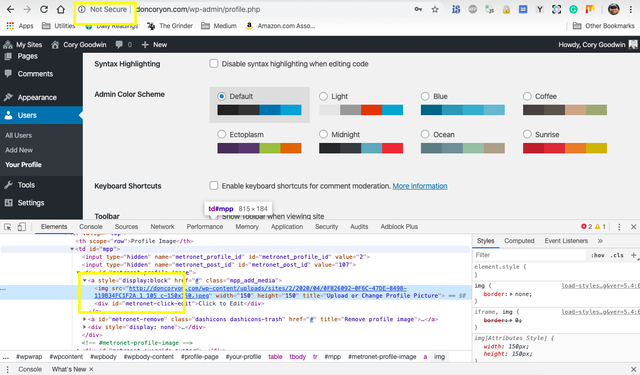Focus the Styles Filter field
This screenshot has width=640, height=375.
[x=529, y=255]
